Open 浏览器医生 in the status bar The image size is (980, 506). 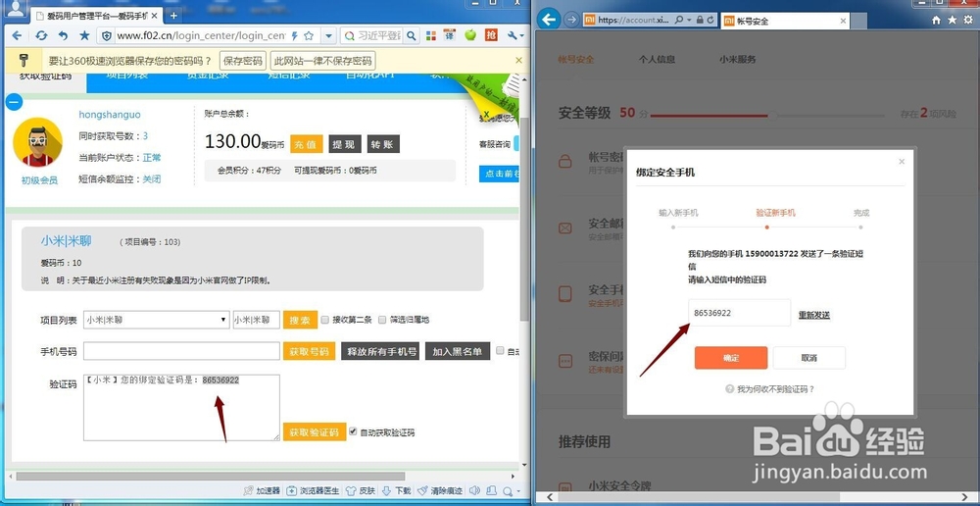pos(313,491)
